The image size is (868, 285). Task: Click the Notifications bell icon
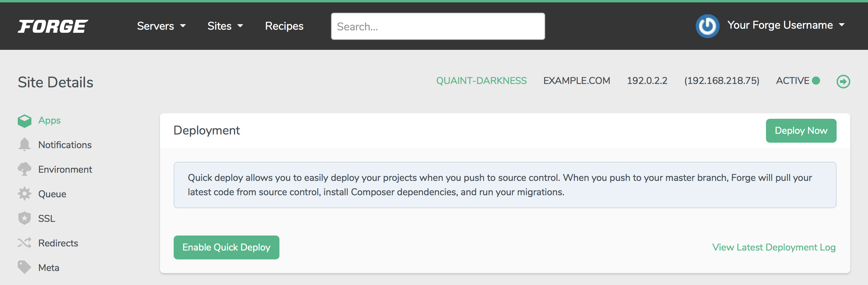tap(25, 145)
